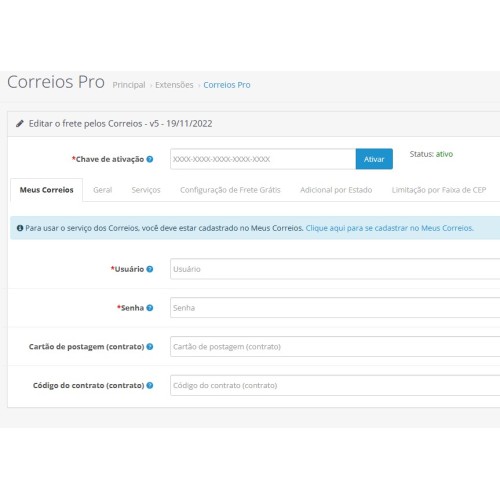500x500 pixels.
Task: Follow link to register at Meus Correios
Action: pyautogui.click(x=389, y=228)
